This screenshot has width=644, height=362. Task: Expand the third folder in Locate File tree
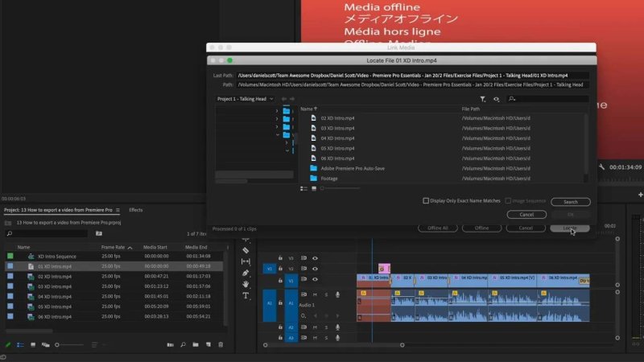pyautogui.click(x=277, y=127)
